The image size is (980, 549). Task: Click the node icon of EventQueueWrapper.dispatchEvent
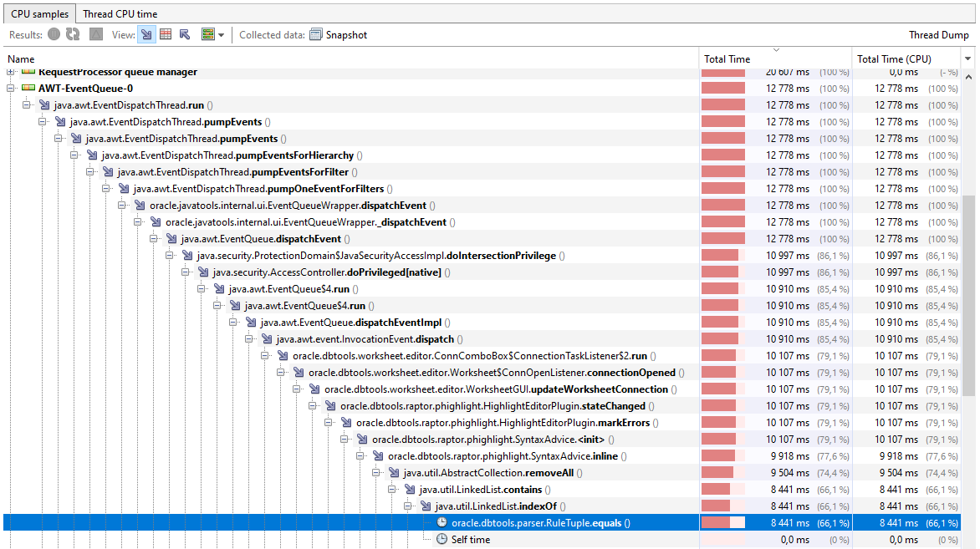coord(140,205)
